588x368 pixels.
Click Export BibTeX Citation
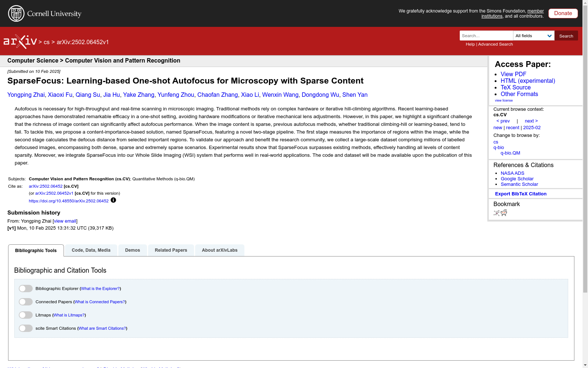pos(521,194)
